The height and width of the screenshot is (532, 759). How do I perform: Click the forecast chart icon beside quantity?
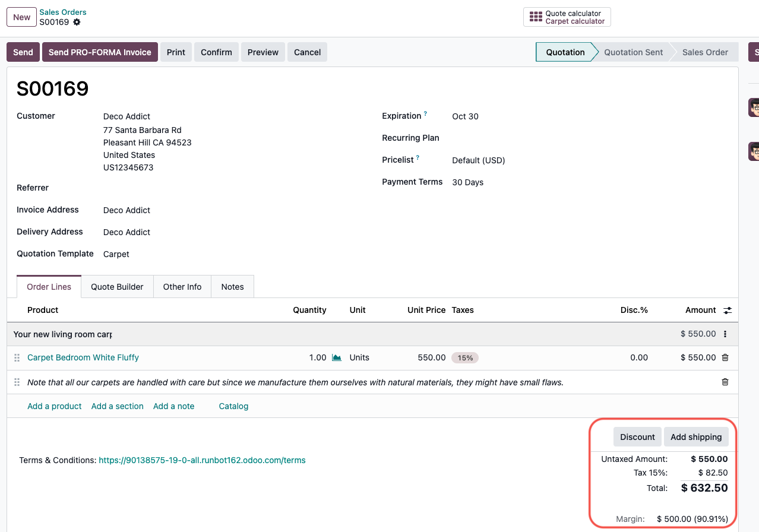pyautogui.click(x=337, y=357)
